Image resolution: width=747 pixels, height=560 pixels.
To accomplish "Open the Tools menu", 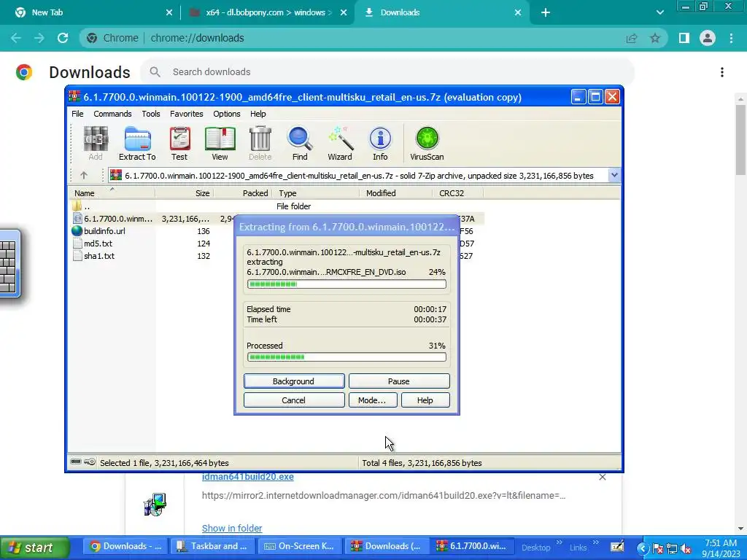I will click(x=150, y=114).
